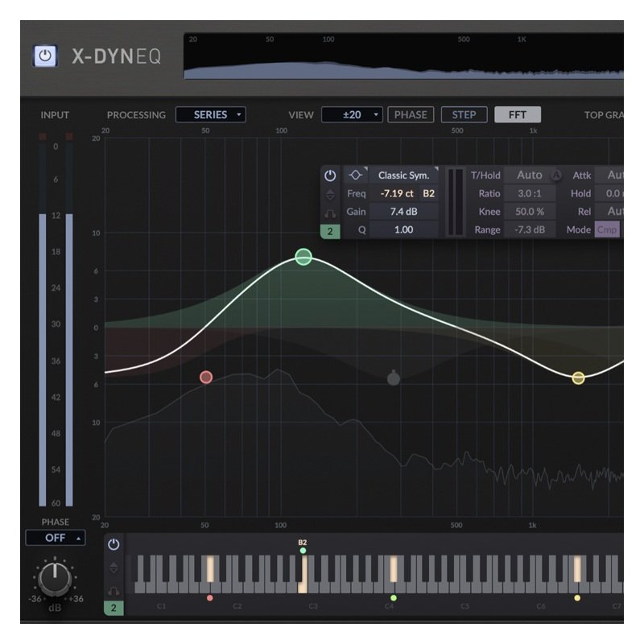Viewport: 644px width, 644px height.
Task: Click the B2 note field next to Freq
Action: [429, 193]
